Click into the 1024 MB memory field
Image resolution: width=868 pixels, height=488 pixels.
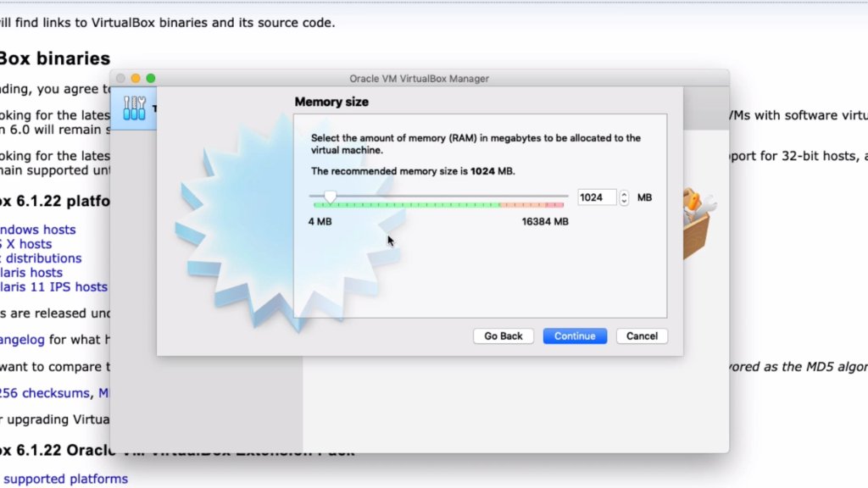coord(597,197)
